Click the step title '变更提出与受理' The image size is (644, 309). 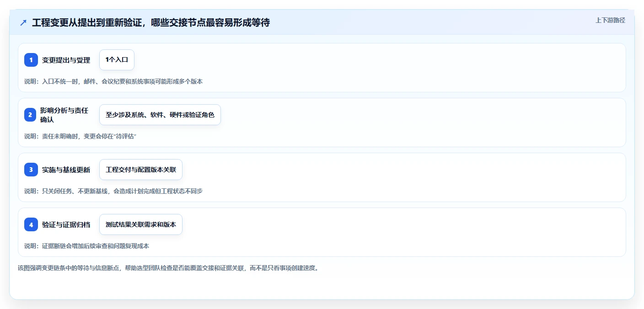[66, 60]
